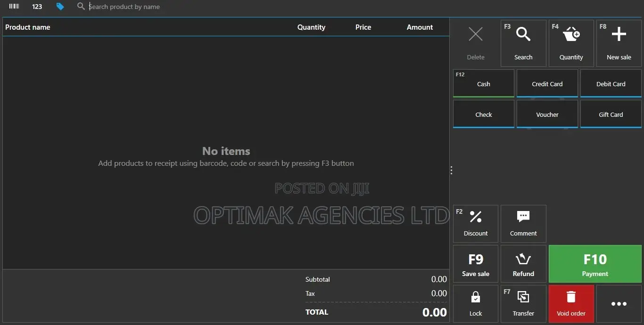Screen dimensions: 644x325
Task: Choose Debit Card payment type
Action: coord(611,84)
